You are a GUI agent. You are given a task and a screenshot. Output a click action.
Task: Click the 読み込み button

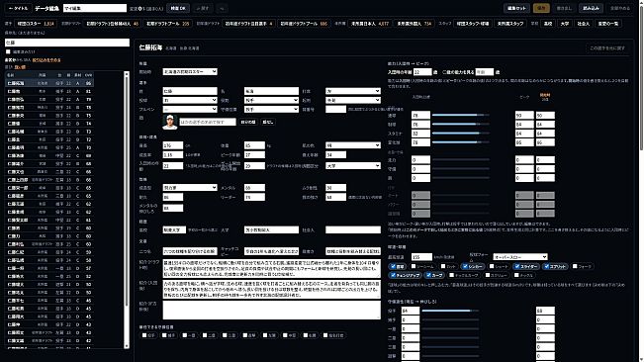[591, 8]
